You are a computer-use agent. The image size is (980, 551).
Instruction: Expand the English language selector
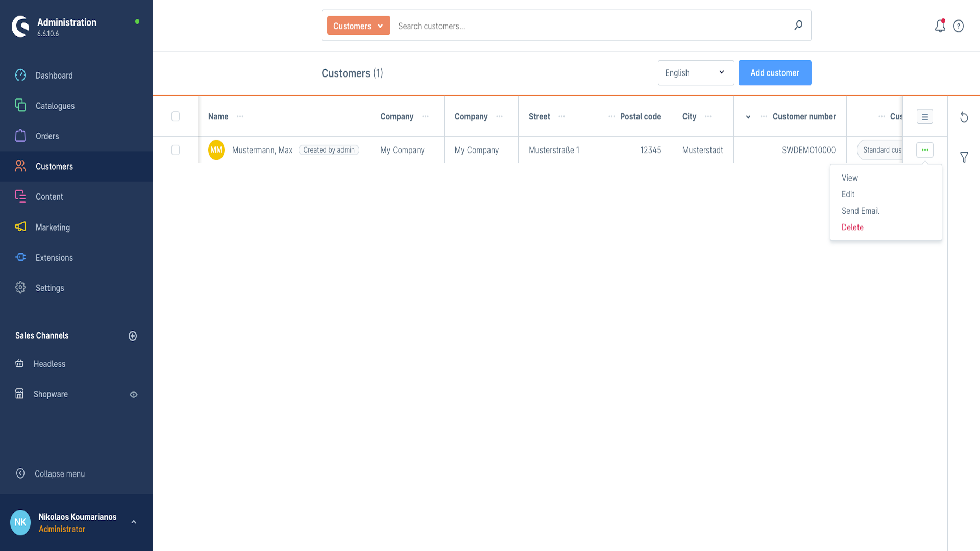pyautogui.click(x=695, y=73)
